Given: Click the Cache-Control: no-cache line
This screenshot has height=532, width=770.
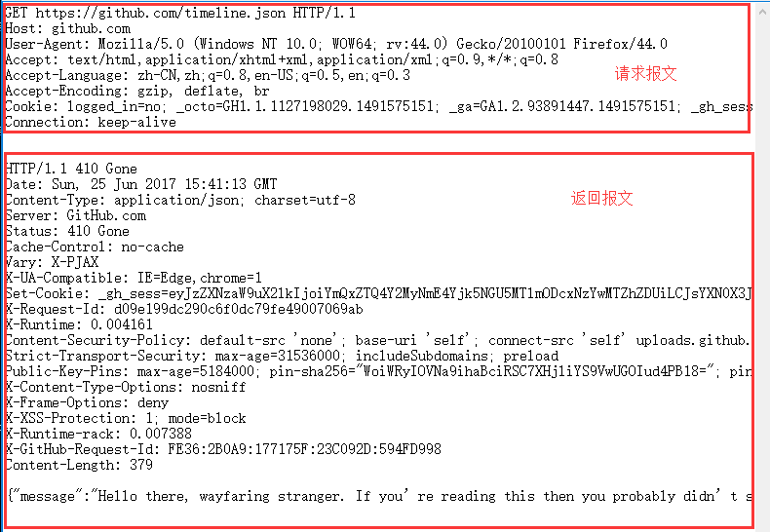Looking at the screenshot, I should pyautogui.click(x=95, y=247).
